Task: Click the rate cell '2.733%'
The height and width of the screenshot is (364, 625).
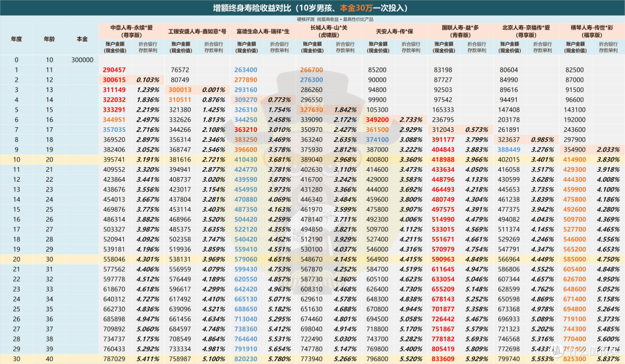Action: click(411, 120)
